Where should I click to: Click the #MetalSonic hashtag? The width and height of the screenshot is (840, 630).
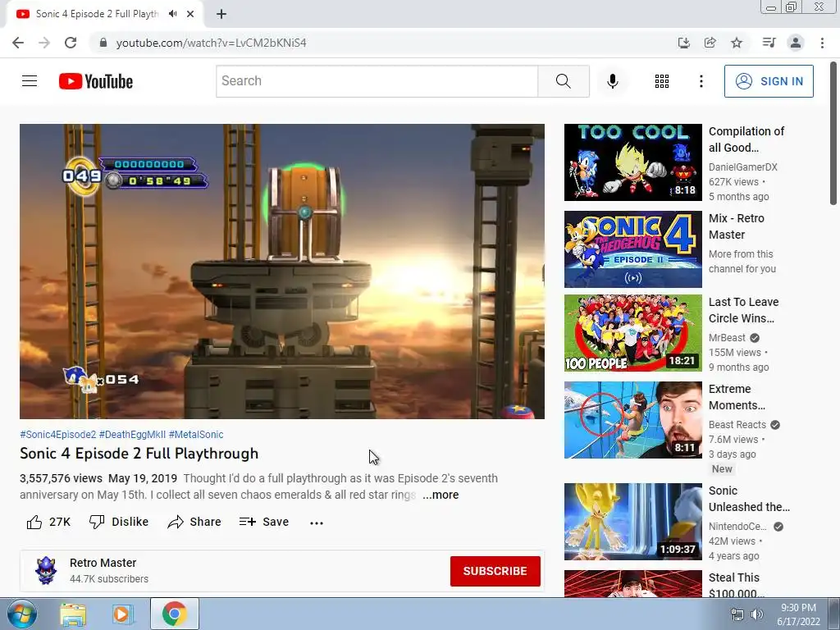pyautogui.click(x=196, y=435)
